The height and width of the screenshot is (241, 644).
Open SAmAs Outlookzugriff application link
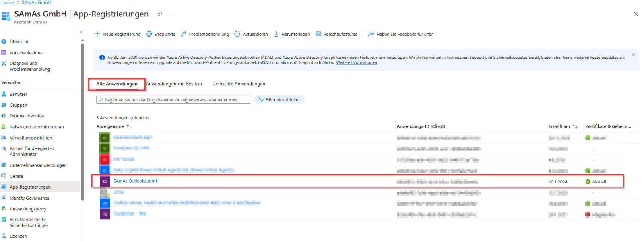[135, 181]
